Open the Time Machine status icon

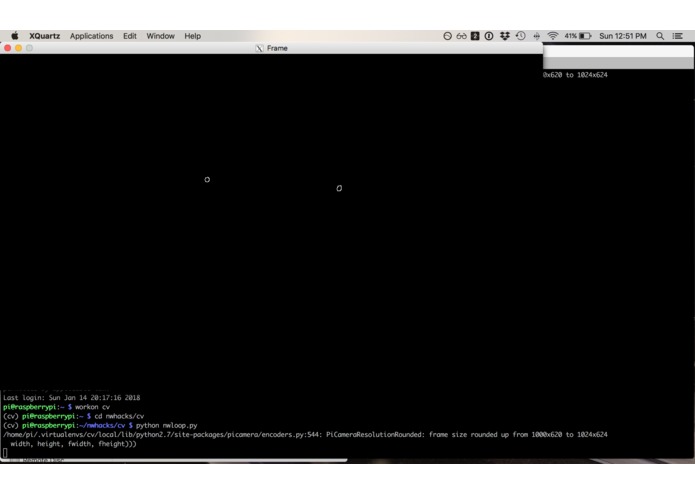(x=521, y=36)
